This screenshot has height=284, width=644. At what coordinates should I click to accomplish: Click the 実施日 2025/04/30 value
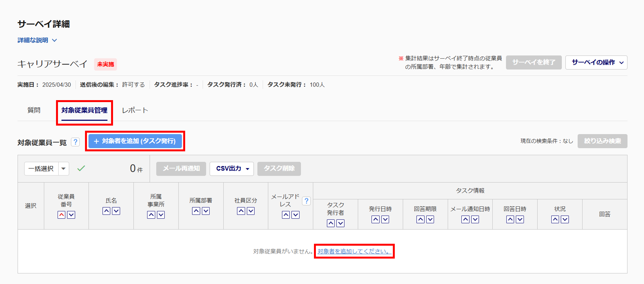(57, 85)
